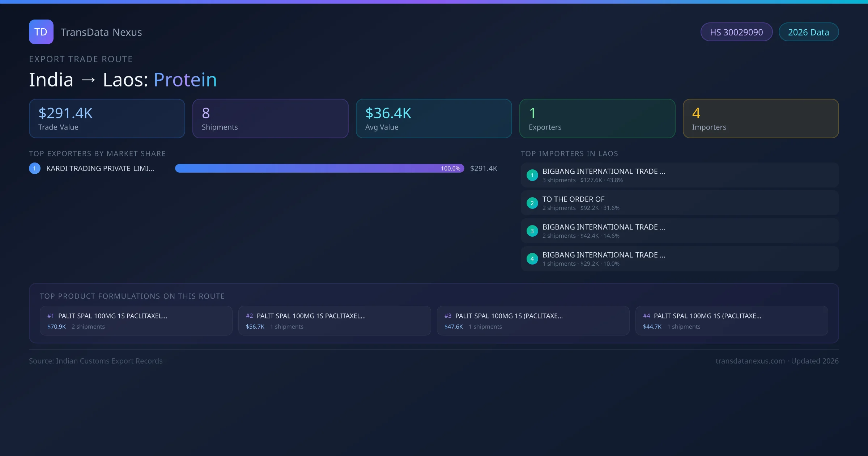Click green rank 4 importer badge
This screenshot has width=868, height=456.
(x=532, y=259)
